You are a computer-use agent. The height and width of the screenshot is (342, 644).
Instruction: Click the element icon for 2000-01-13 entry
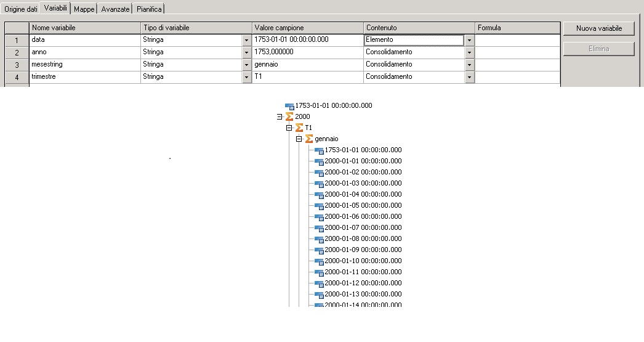(x=319, y=295)
